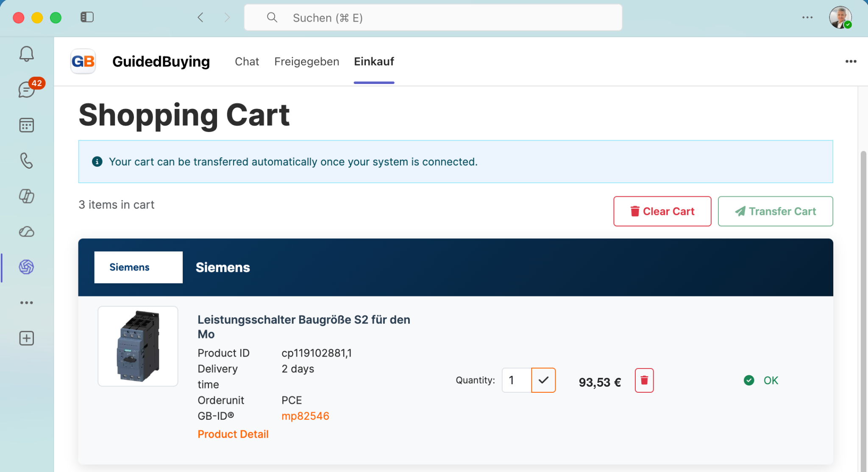Open the Copilot app in sidebar

(26, 196)
